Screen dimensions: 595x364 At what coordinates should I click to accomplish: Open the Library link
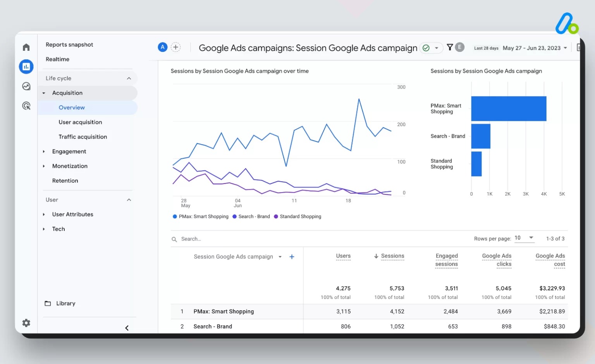coord(66,304)
